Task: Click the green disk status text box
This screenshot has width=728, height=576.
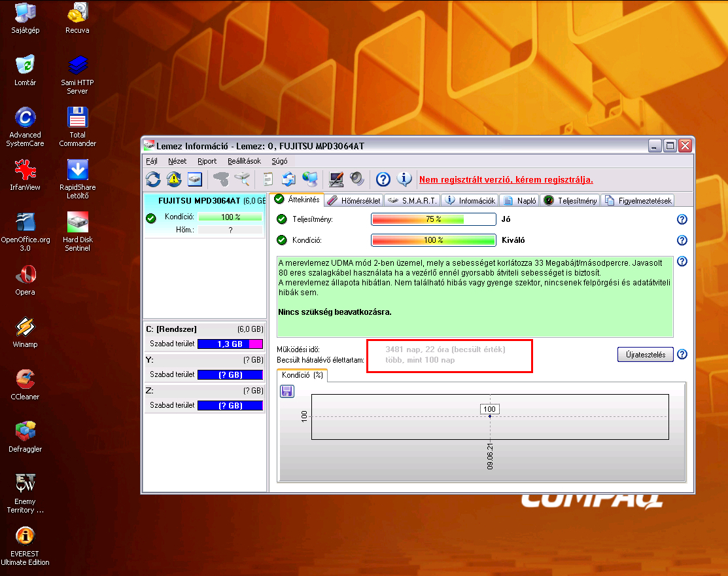Action: tap(475, 297)
